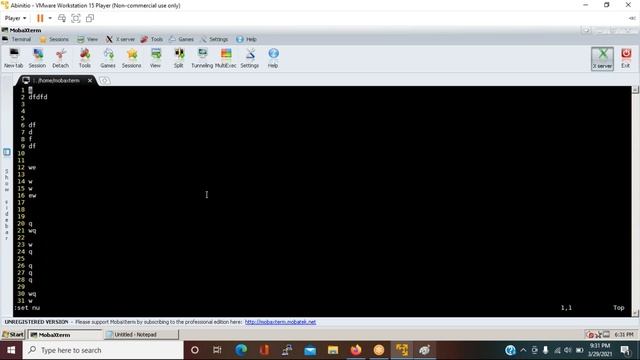640x360 pixels.
Task: Open the Settings toolbar icon
Action: pyautogui.click(x=249, y=58)
